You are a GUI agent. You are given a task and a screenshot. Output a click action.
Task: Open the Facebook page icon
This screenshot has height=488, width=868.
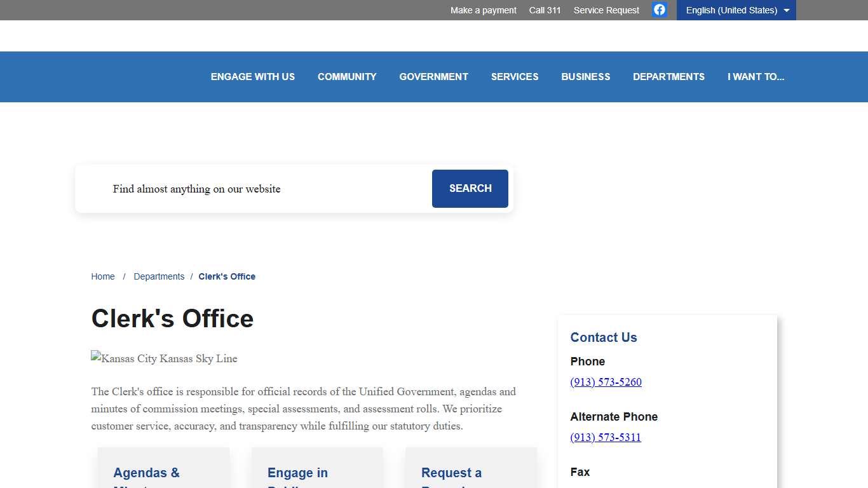(660, 10)
